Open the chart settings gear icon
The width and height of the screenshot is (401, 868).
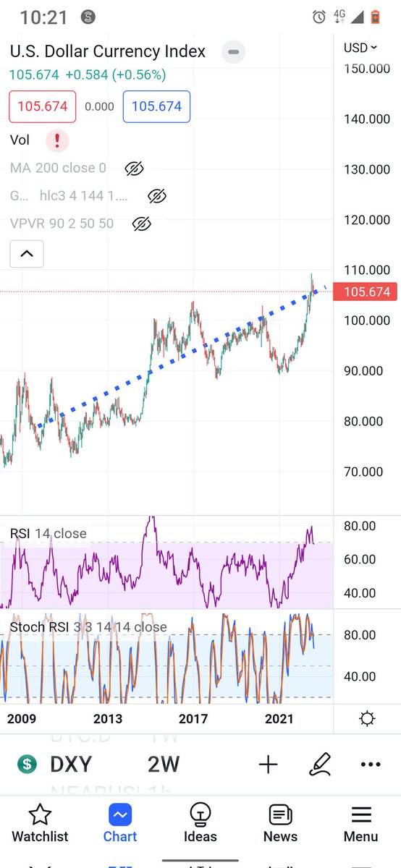(367, 719)
